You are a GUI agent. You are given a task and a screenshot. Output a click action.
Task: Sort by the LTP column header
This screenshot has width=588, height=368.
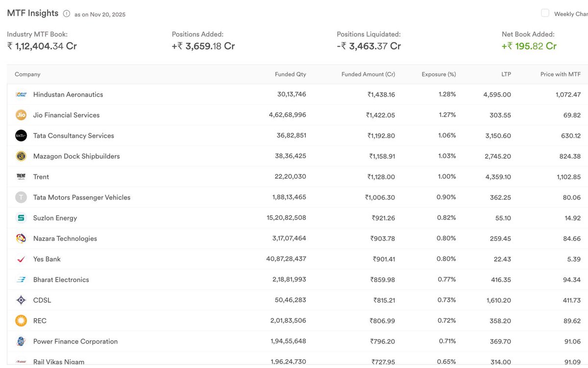(506, 74)
